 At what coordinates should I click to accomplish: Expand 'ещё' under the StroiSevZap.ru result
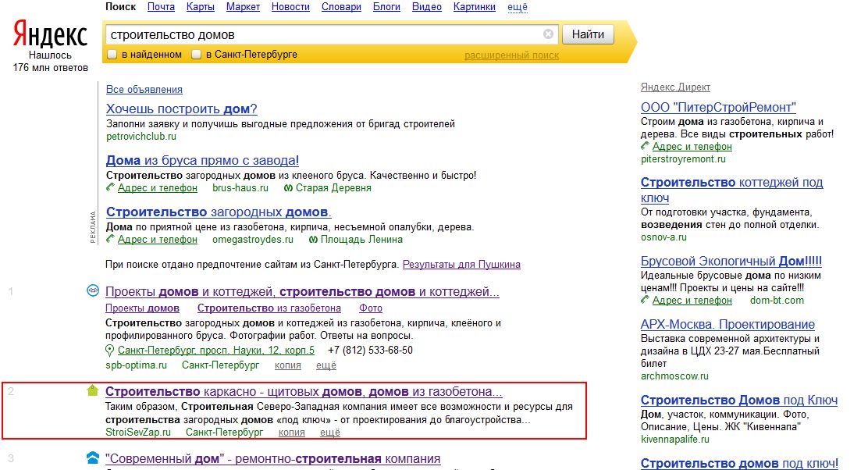click(330, 433)
